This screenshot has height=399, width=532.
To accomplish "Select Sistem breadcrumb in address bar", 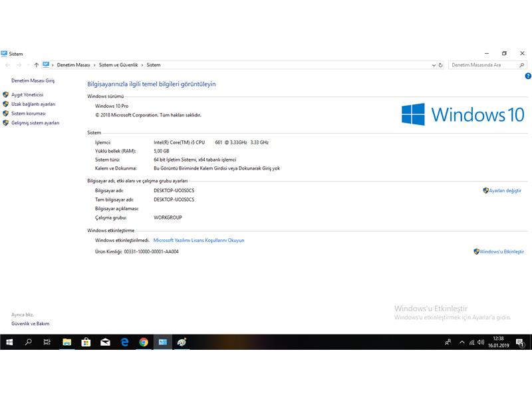I will point(154,65).
